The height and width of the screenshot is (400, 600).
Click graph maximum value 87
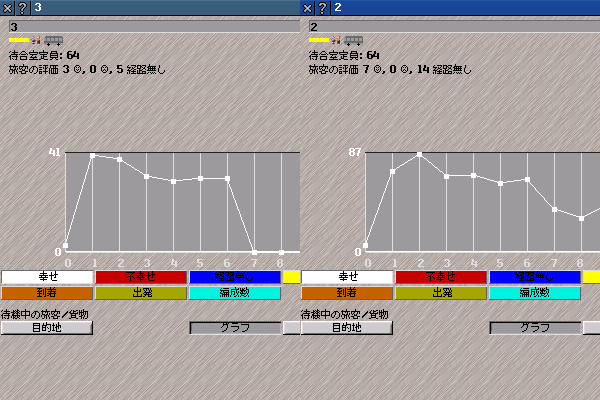click(x=355, y=152)
